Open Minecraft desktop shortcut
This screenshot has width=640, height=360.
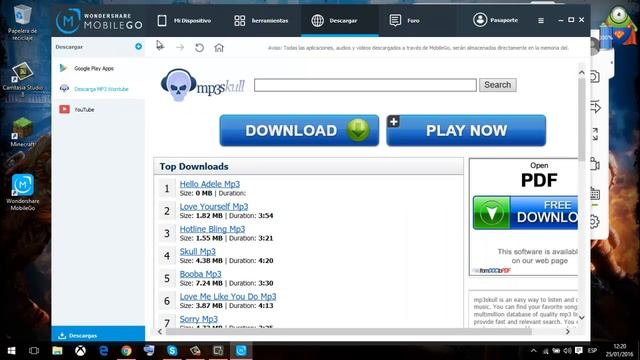pyautogui.click(x=22, y=131)
